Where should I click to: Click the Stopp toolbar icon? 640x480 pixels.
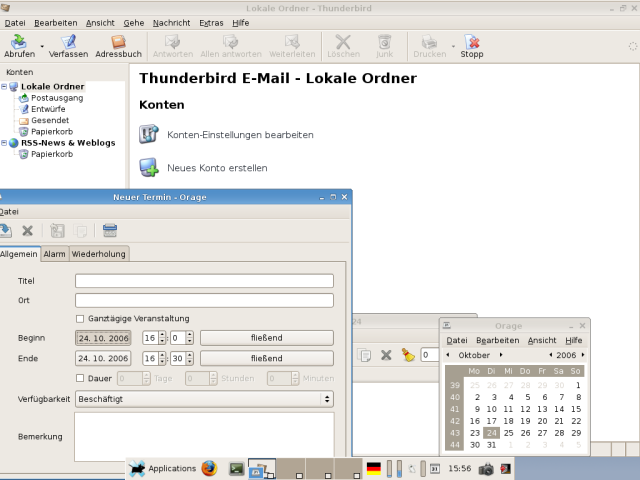point(472,42)
